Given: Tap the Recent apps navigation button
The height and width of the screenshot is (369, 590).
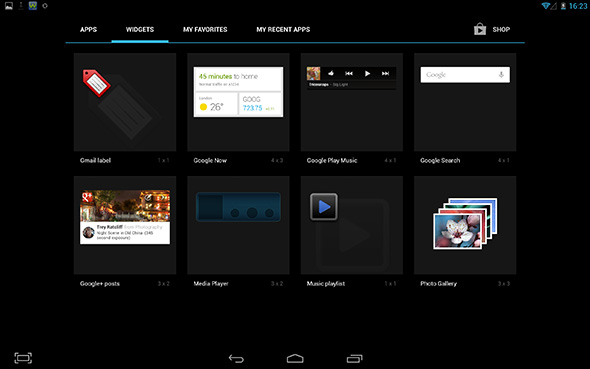Looking at the screenshot, I should coord(354,358).
